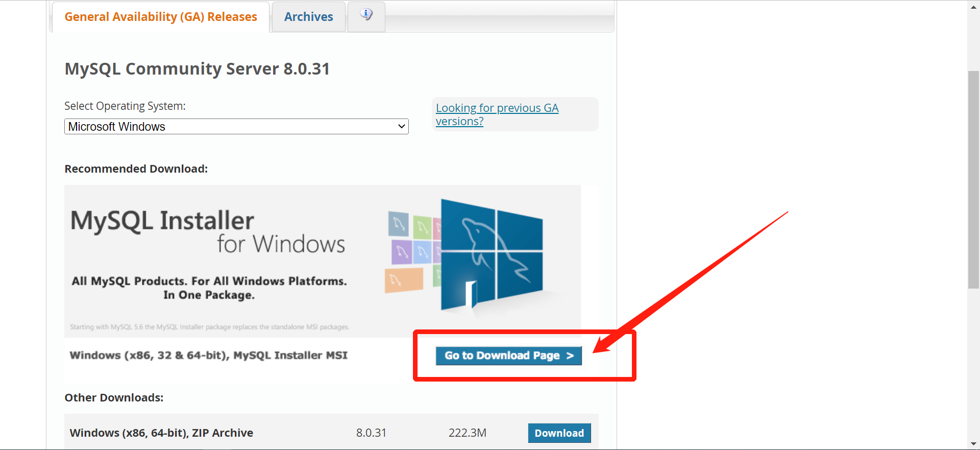Click the Windows (x86, 64-bit), ZIP Archive text

pyautogui.click(x=161, y=433)
